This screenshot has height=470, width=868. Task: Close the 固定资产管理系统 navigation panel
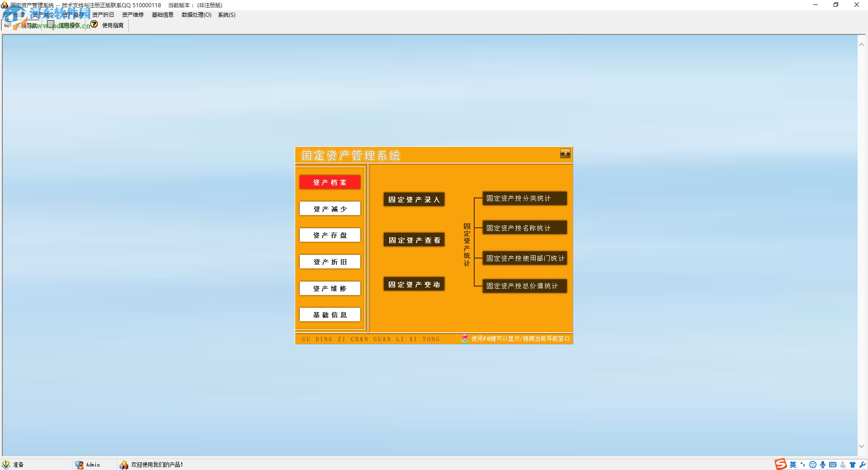(x=565, y=154)
